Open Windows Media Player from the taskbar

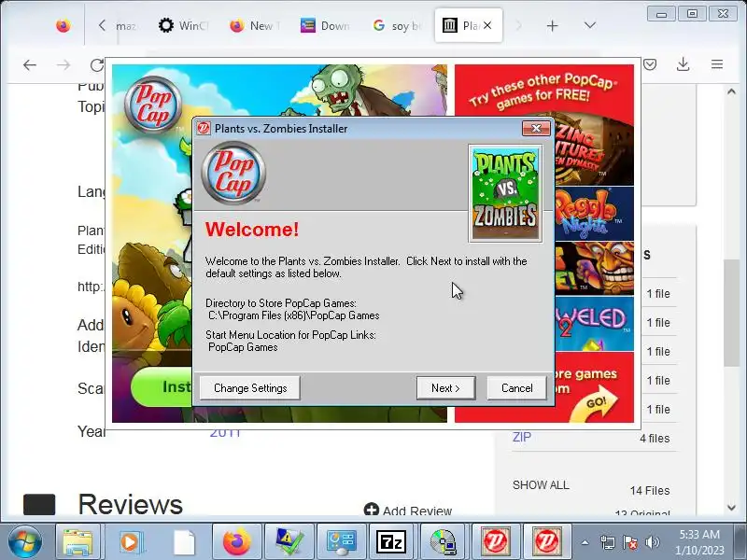130,541
